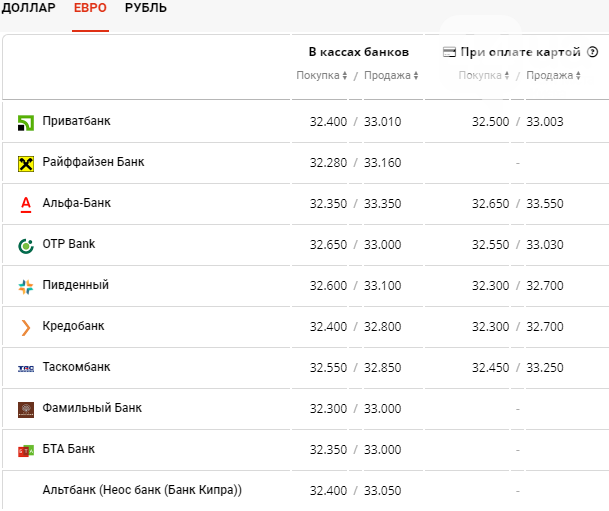Viewport: 609px width, 511px height.
Task: Switch to the ДОЛЛАР currency tab
Action: [x=28, y=8]
